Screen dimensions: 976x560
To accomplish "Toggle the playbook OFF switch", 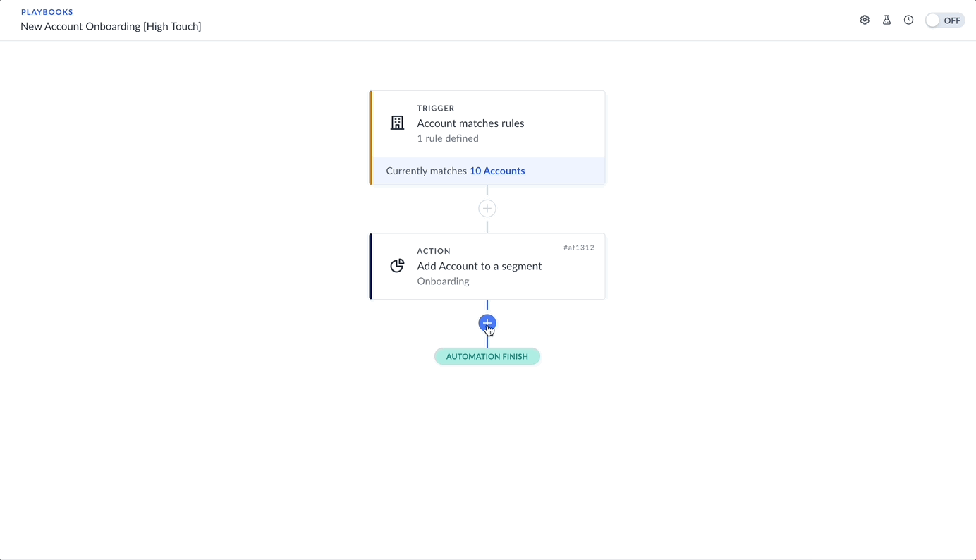I will pyautogui.click(x=945, y=20).
